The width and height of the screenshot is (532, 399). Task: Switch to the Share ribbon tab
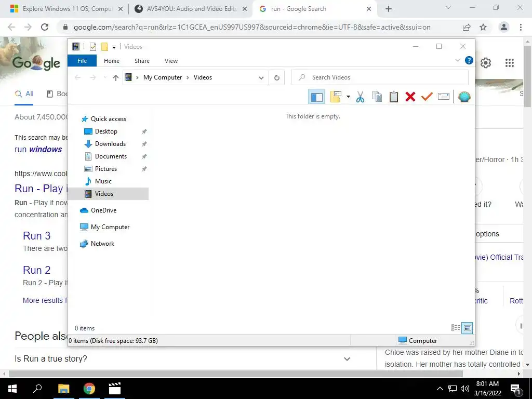[142, 61]
